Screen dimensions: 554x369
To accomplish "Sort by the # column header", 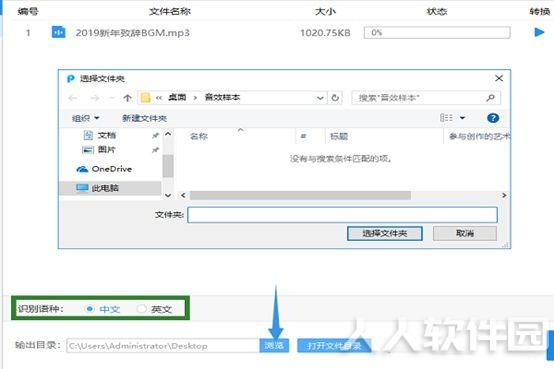I will pos(303,136).
